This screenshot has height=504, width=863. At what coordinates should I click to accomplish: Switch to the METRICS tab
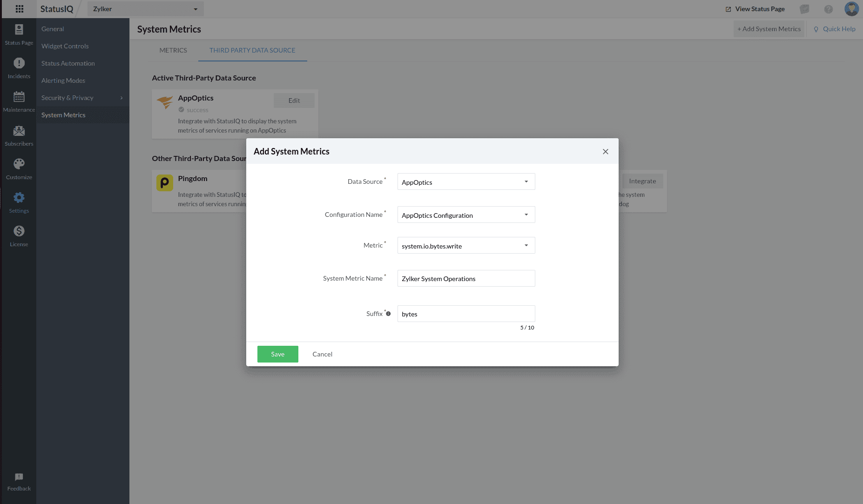(173, 50)
